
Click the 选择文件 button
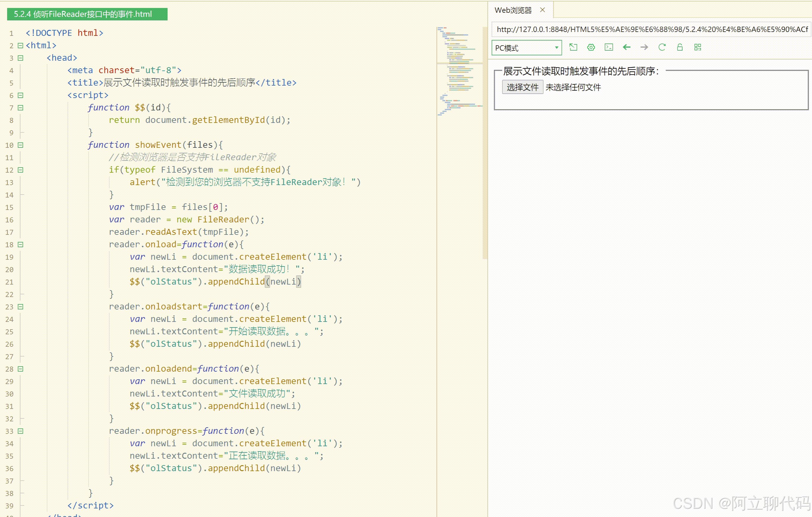coord(522,87)
